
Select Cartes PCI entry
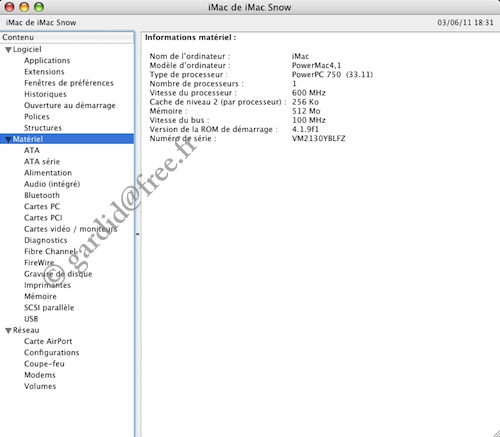[43, 218]
